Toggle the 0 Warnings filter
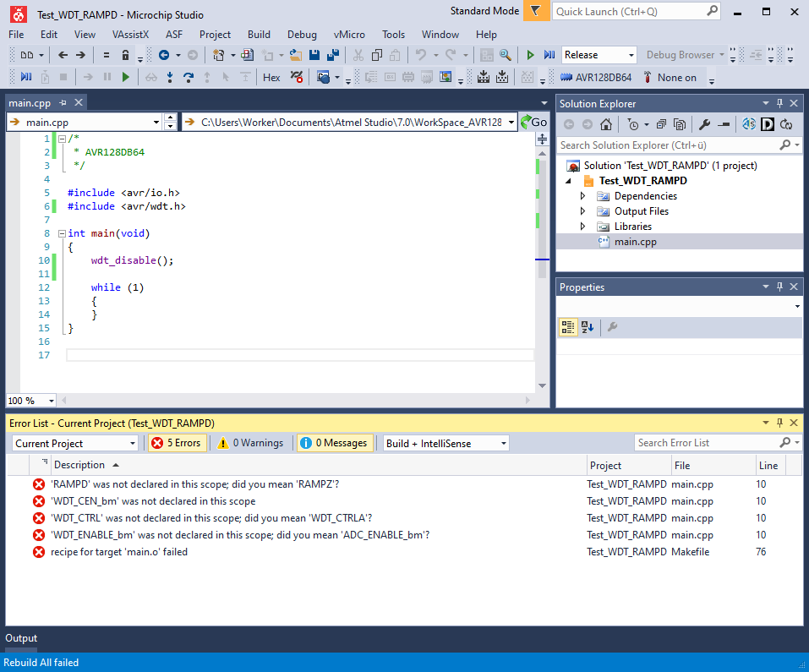809x672 pixels. (251, 443)
